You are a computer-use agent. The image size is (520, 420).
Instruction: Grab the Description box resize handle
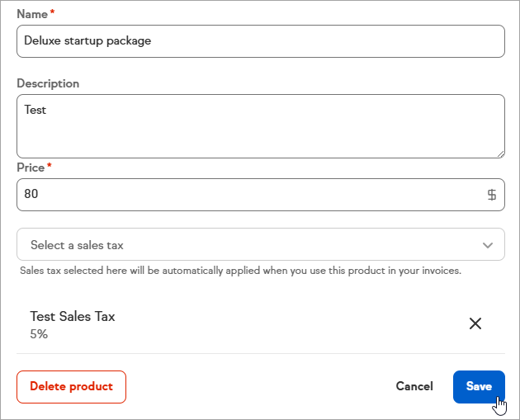click(x=500, y=153)
